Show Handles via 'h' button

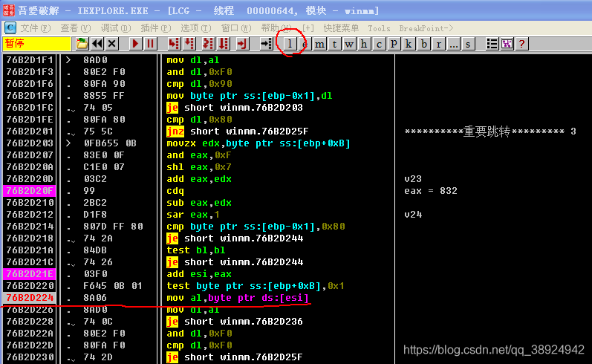pyautogui.click(x=364, y=44)
